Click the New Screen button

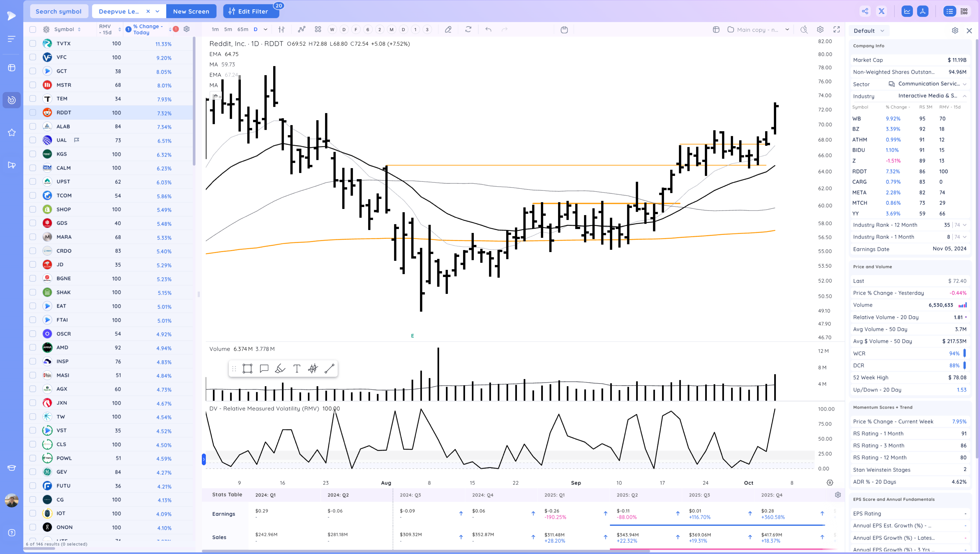pyautogui.click(x=191, y=11)
